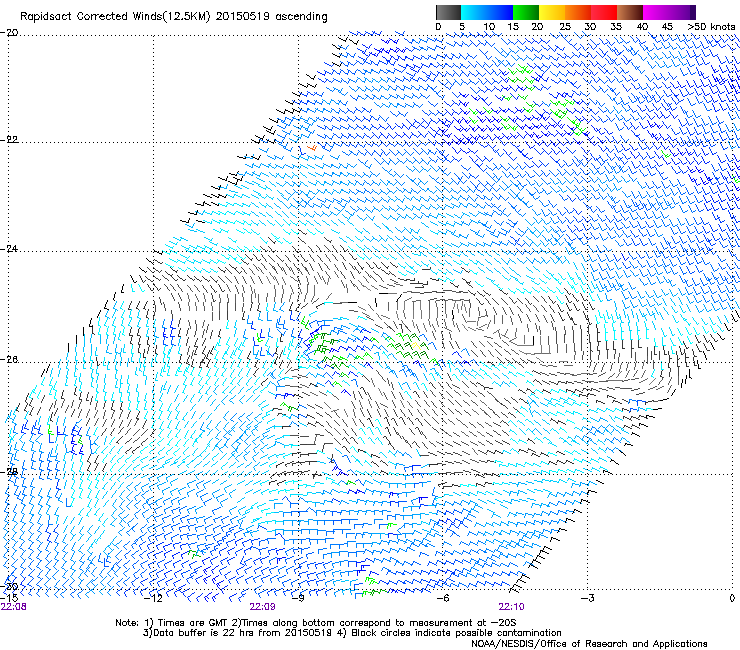Click the '20150519 ascending' date in the title
This screenshot has height=650, width=740.
tap(271, 17)
